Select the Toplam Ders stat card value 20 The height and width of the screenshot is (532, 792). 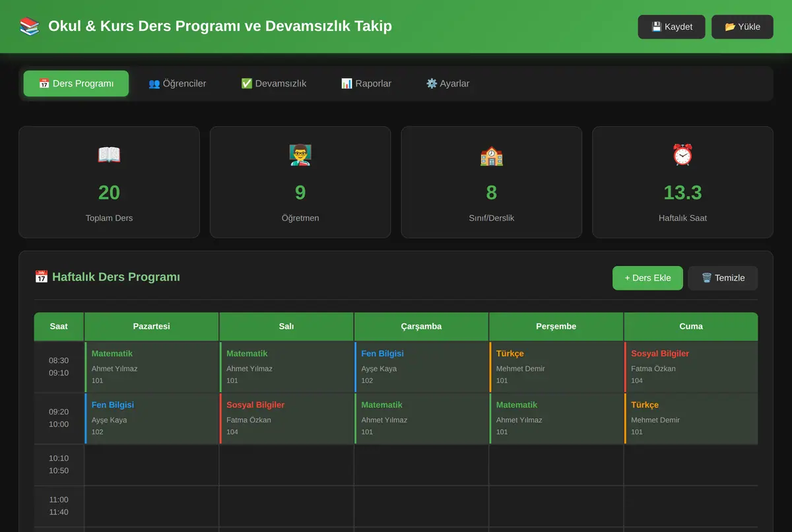pyautogui.click(x=109, y=193)
